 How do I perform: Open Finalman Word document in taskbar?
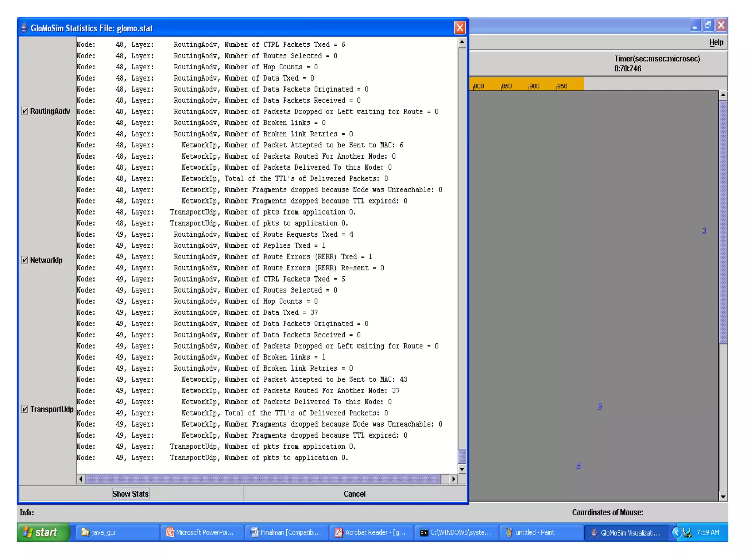point(286,532)
